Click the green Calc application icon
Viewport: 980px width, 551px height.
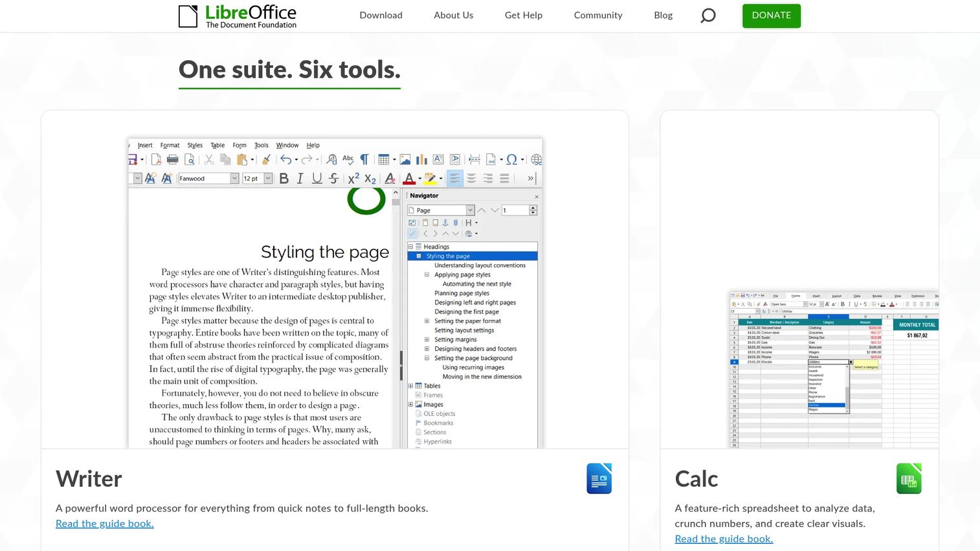click(x=909, y=478)
